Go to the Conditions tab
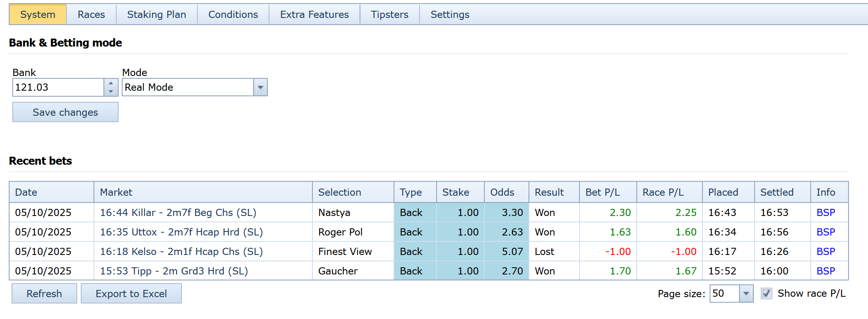The height and width of the screenshot is (319, 868). point(233,15)
